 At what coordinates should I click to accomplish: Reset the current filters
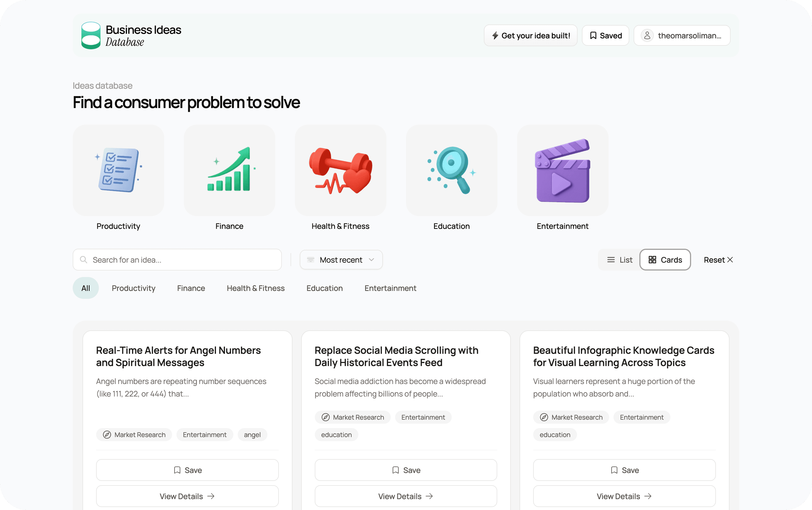(x=717, y=260)
